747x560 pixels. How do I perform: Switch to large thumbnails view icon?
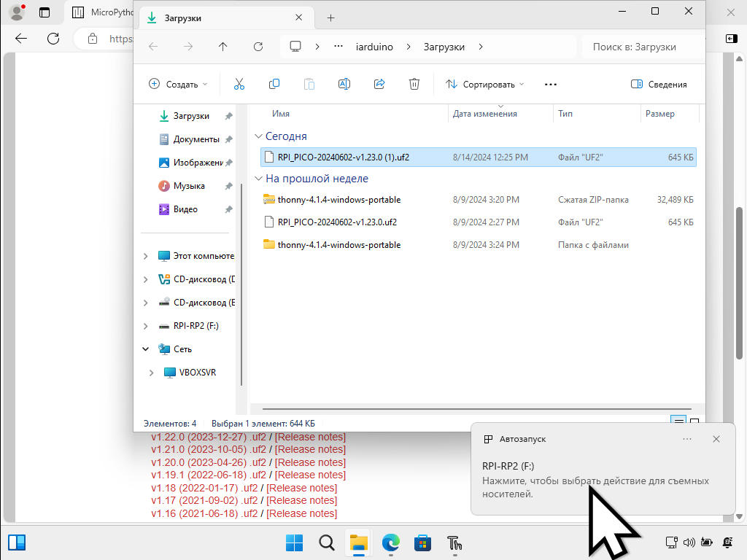tap(694, 422)
